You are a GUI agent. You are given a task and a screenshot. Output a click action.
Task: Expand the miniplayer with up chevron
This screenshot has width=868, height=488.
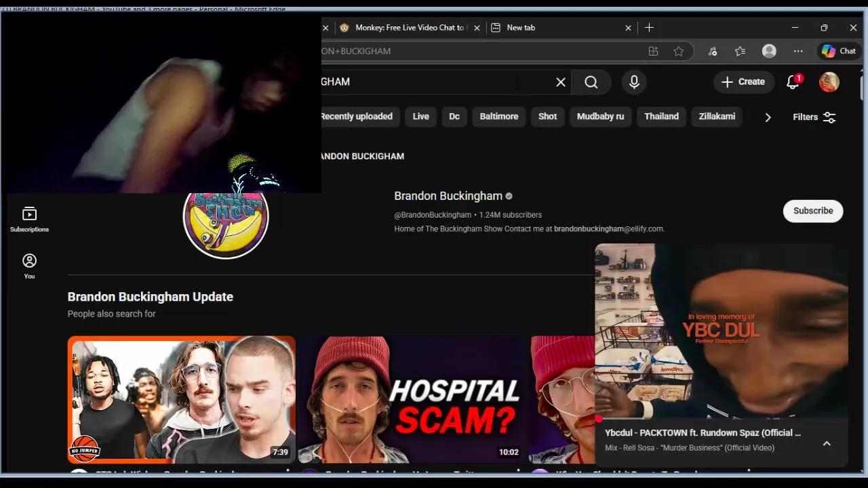pos(827,443)
